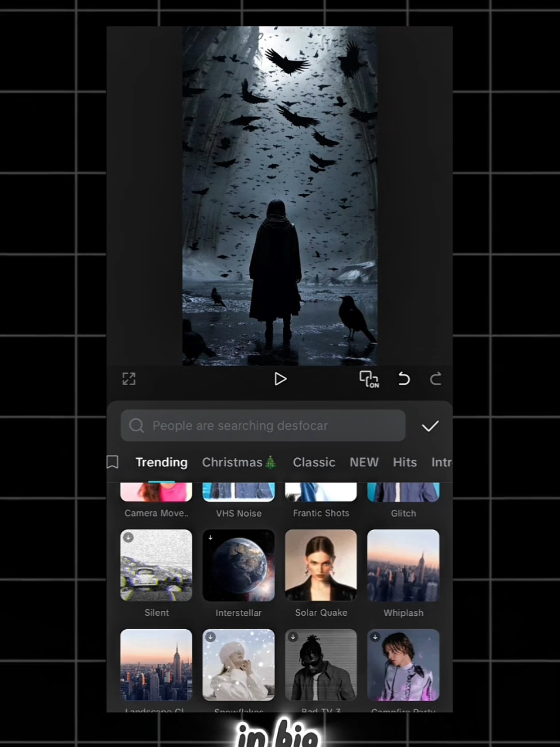Download icon on Bad TV 3 effect
560x747 pixels.
[x=293, y=637]
